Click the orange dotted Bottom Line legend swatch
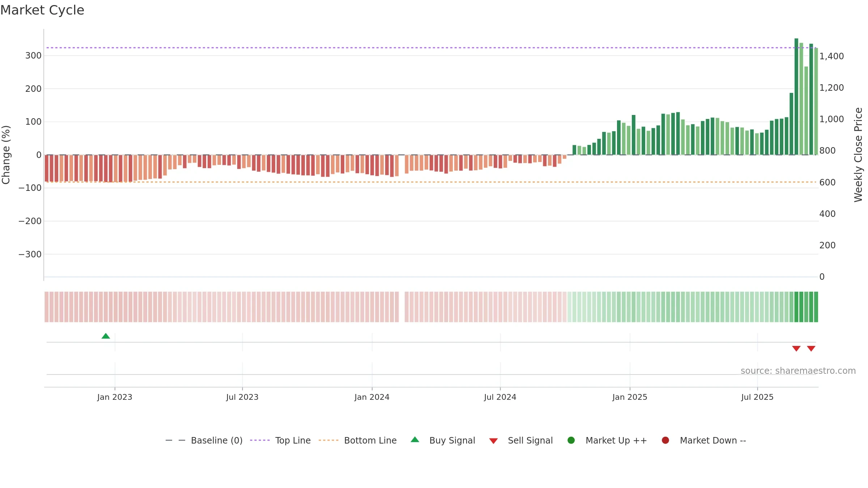 [328, 440]
